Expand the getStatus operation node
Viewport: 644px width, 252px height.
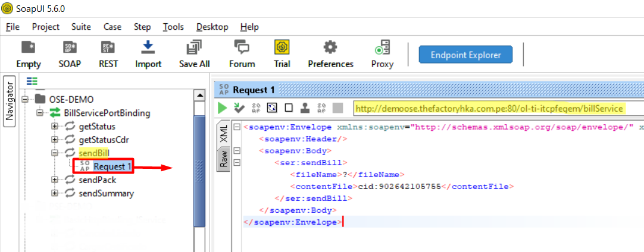coord(55,127)
